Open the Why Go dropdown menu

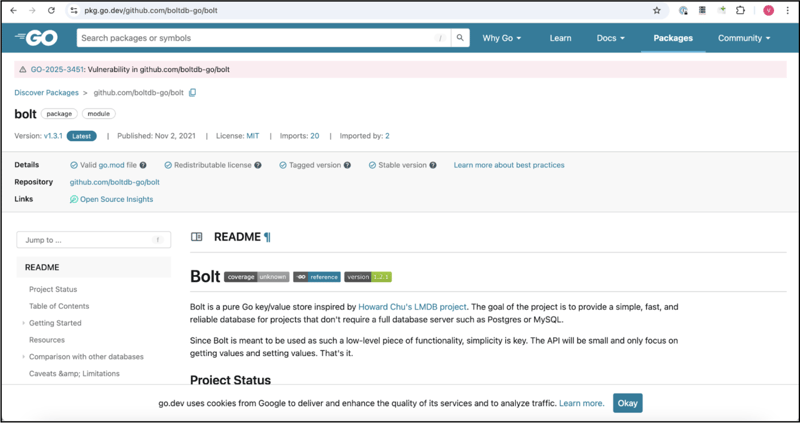pos(501,38)
